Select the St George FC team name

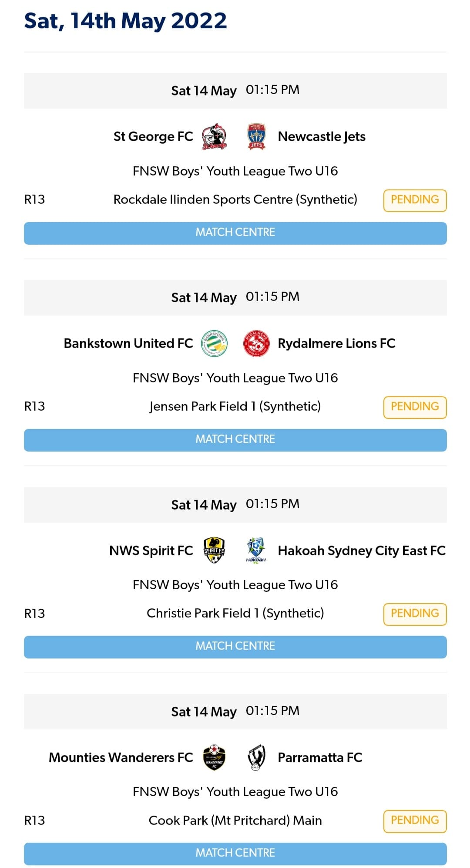[x=153, y=136]
